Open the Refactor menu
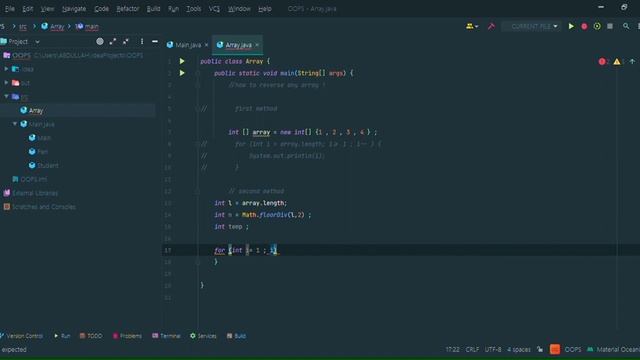 point(128,9)
